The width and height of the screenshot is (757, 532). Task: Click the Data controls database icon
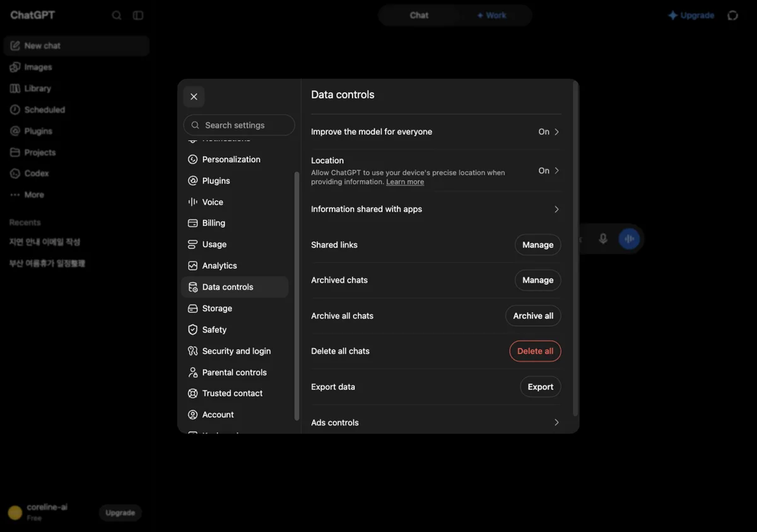point(193,287)
